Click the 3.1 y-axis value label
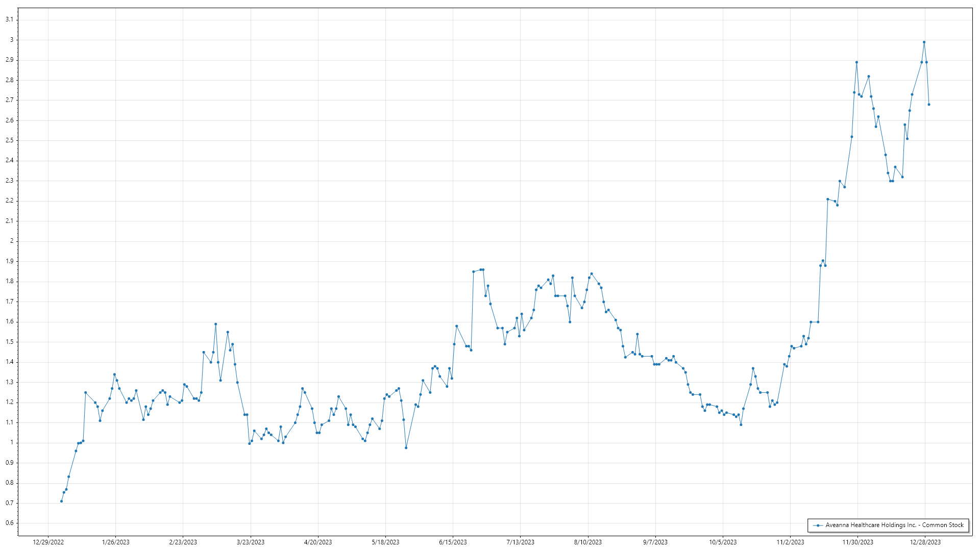The width and height of the screenshot is (980, 551). 10,19
